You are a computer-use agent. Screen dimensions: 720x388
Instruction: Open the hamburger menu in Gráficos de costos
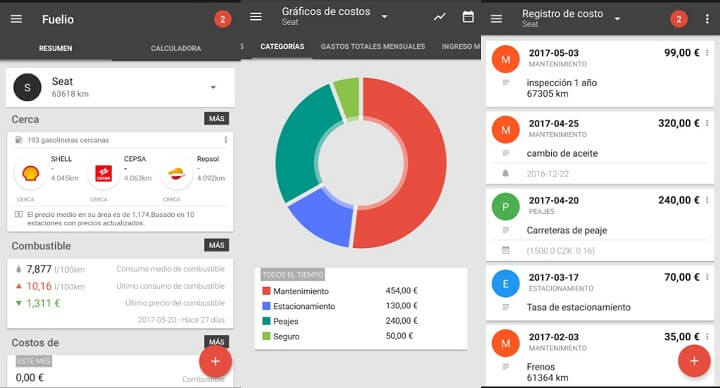point(256,17)
